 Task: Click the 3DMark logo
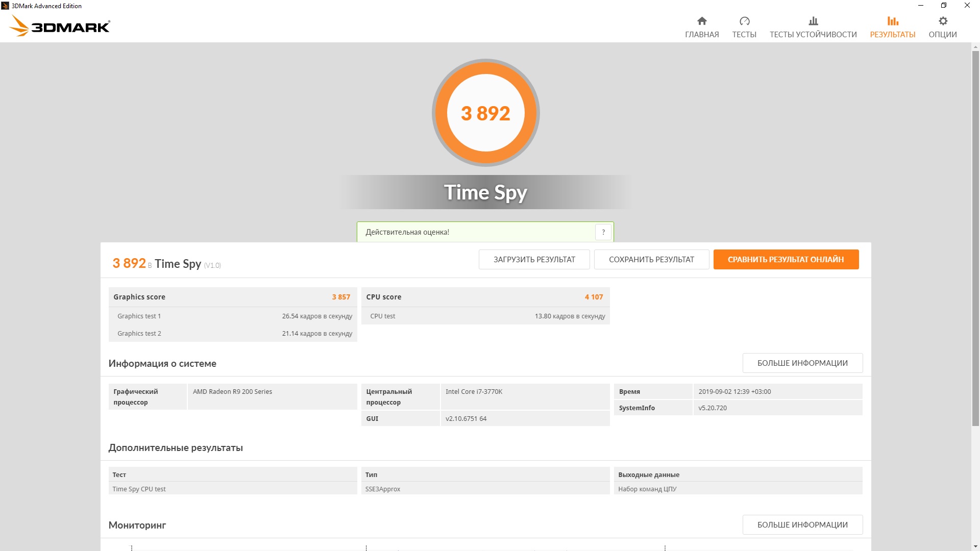[x=60, y=26]
